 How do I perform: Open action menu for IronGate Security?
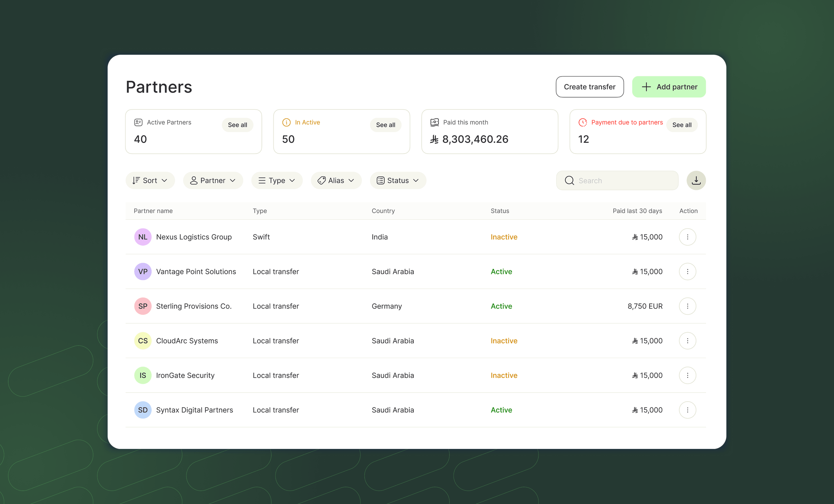click(x=687, y=375)
